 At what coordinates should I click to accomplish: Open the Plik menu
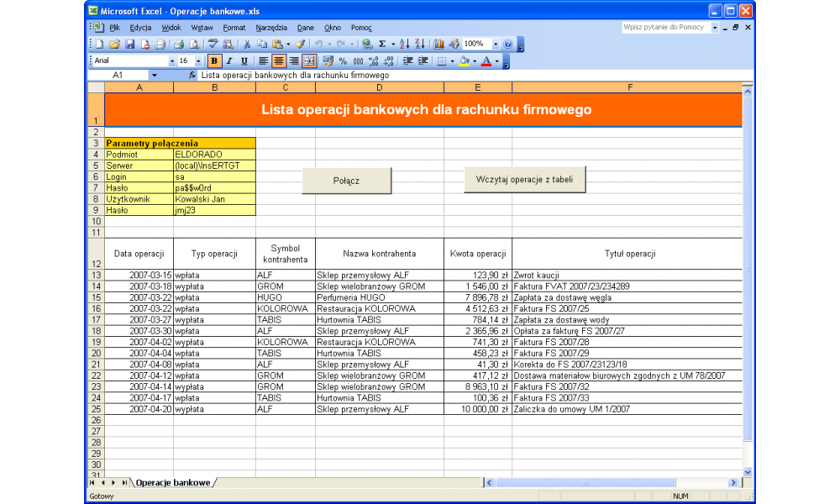tap(114, 28)
